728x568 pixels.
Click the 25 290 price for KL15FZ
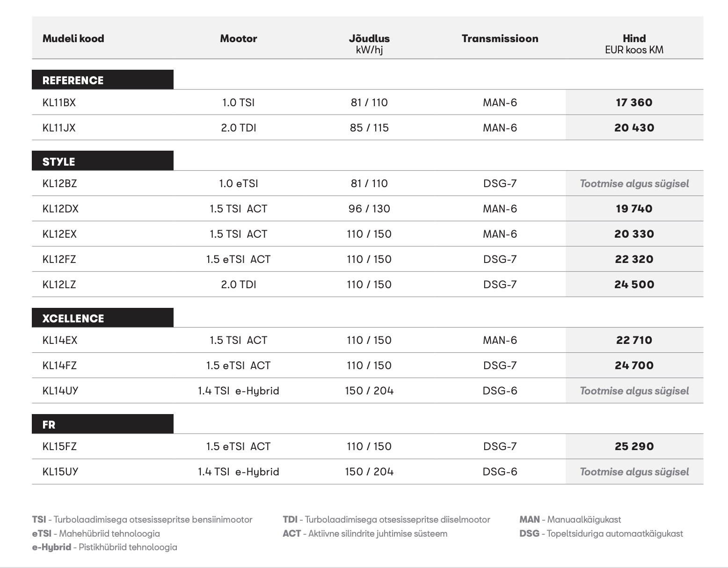click(x=634, y=446)
